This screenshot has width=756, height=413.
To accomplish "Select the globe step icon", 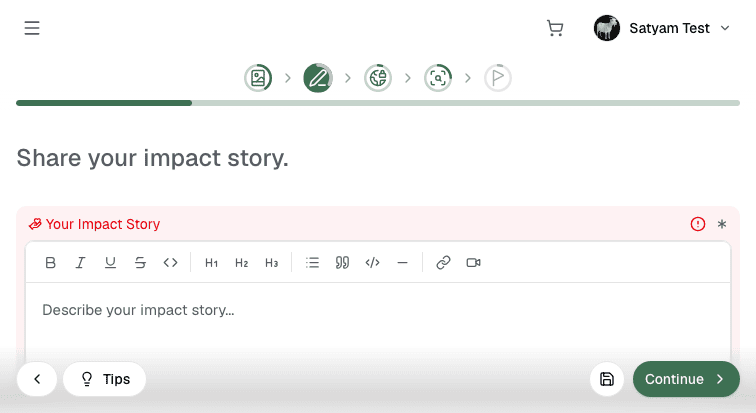I will (378, 78).
